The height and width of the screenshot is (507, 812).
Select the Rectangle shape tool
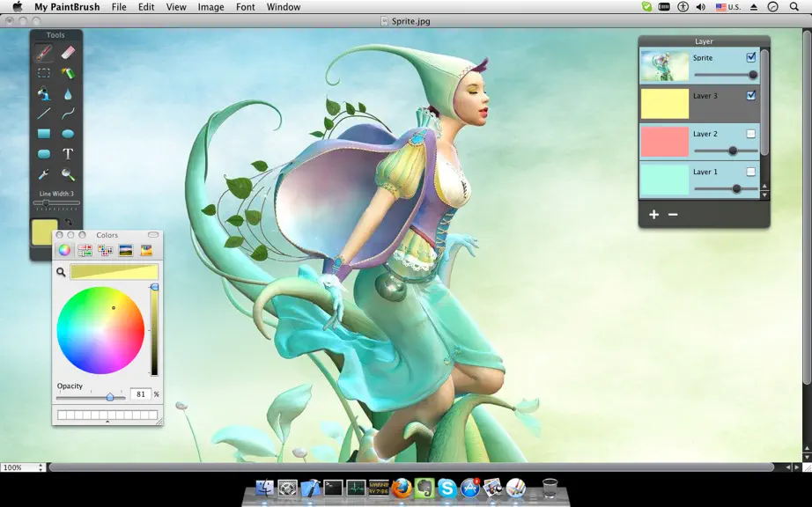[44, 134]
